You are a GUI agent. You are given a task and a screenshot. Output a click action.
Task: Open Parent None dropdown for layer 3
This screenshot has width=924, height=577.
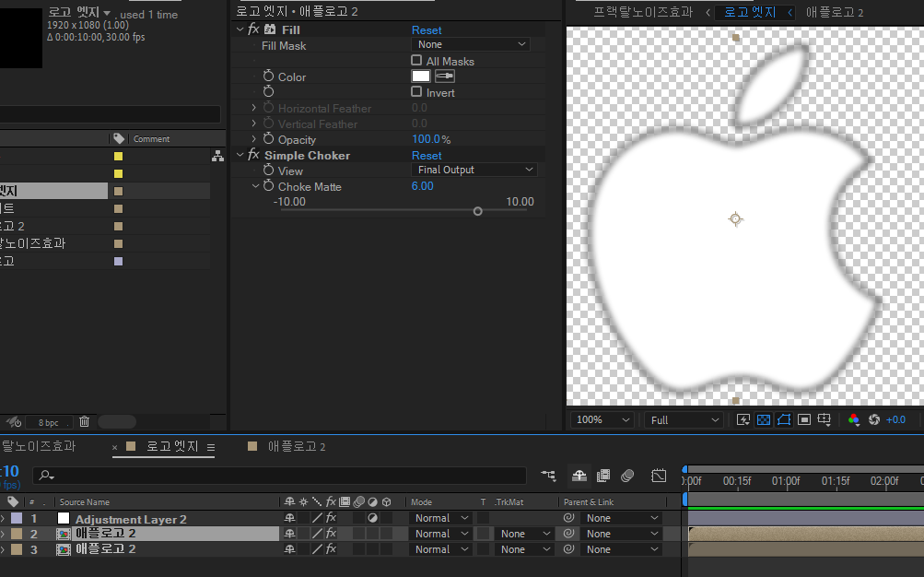[x=622, y=548]
